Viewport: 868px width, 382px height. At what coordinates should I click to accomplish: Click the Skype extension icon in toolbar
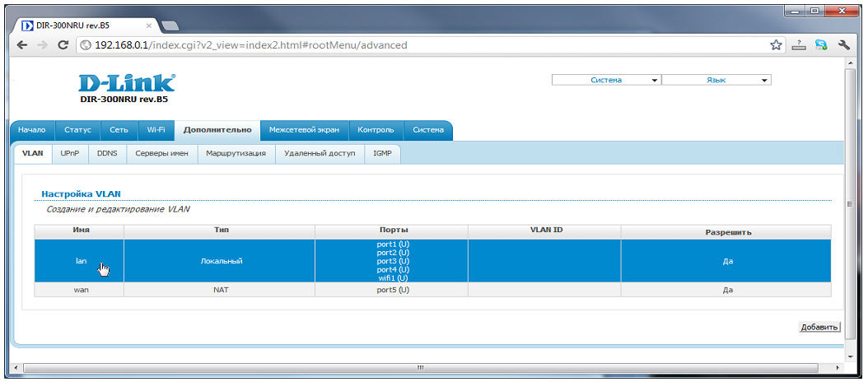(821, 45)
